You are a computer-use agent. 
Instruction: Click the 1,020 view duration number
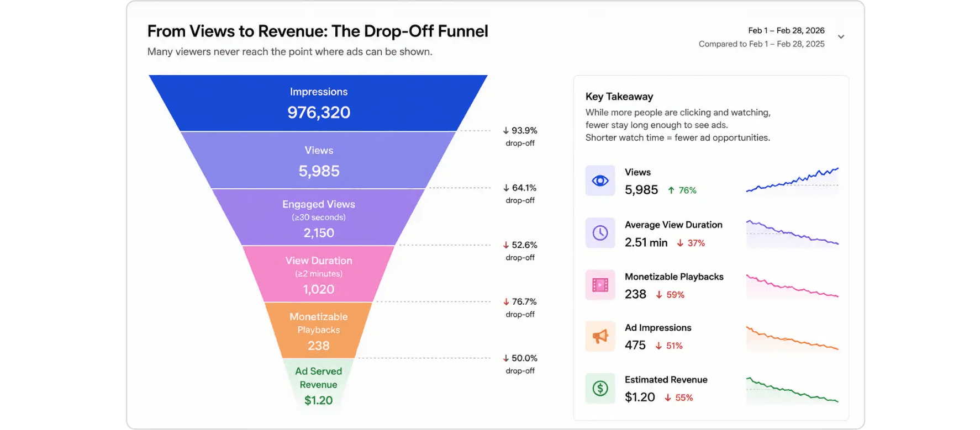point(318,289)
